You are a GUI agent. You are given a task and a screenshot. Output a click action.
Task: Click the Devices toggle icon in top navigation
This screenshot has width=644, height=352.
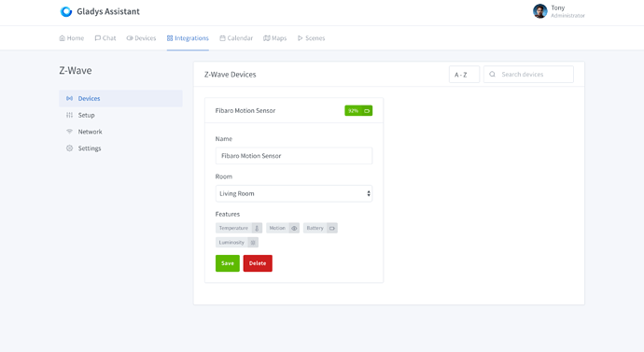tap(130, 38)
